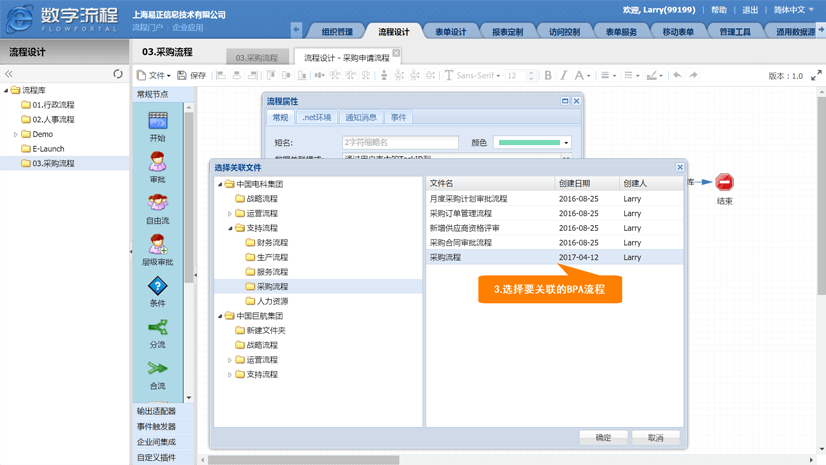Image resolution: width=826 pixels, height=465 pixels.
Task: Select the 财务流程 folder in the tree
Action: pos(272,243)
